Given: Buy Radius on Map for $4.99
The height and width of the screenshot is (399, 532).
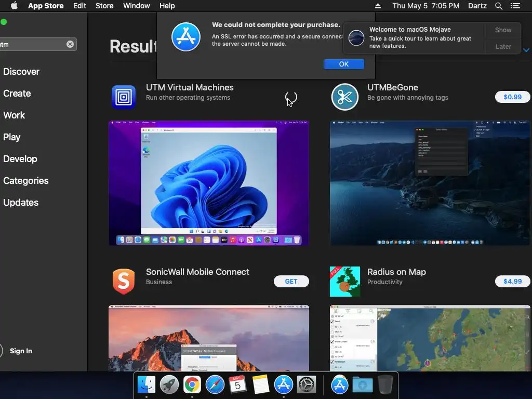Looking at the screenshot, I should pyautogui.click(x=512, y=281).
